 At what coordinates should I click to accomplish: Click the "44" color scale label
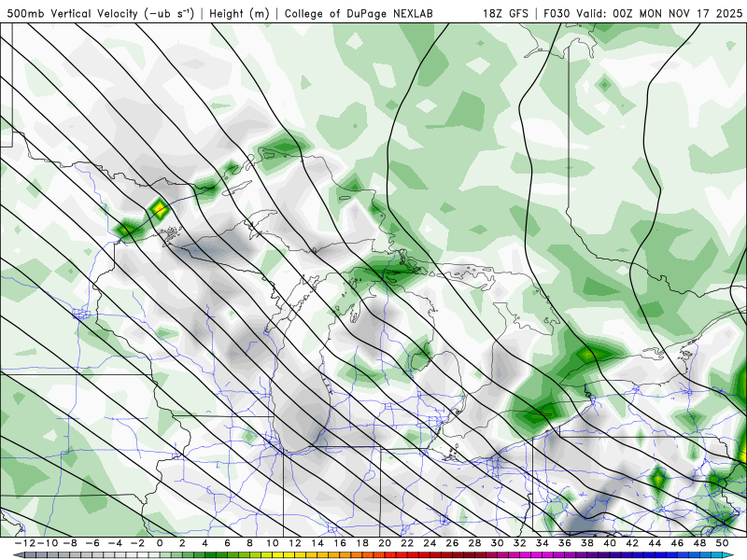point(655,543)
